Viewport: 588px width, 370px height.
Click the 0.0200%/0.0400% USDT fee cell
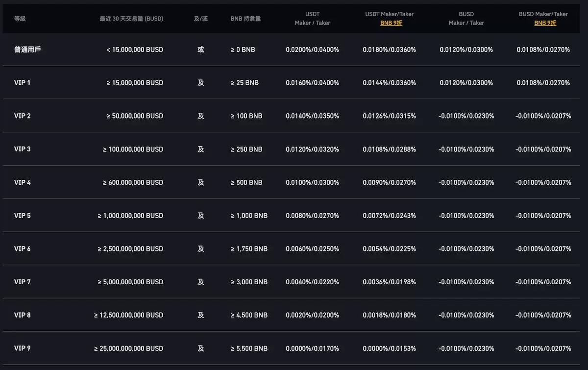pos(312,49)
